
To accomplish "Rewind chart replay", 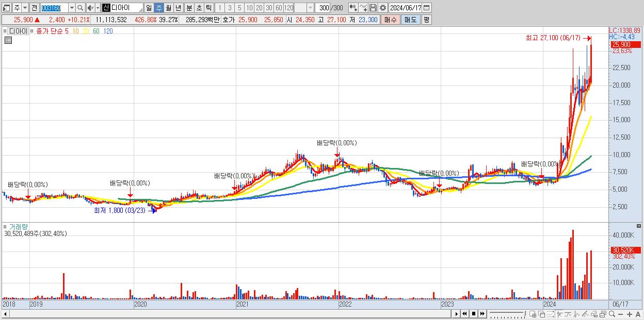I will (x=465, y=314).
